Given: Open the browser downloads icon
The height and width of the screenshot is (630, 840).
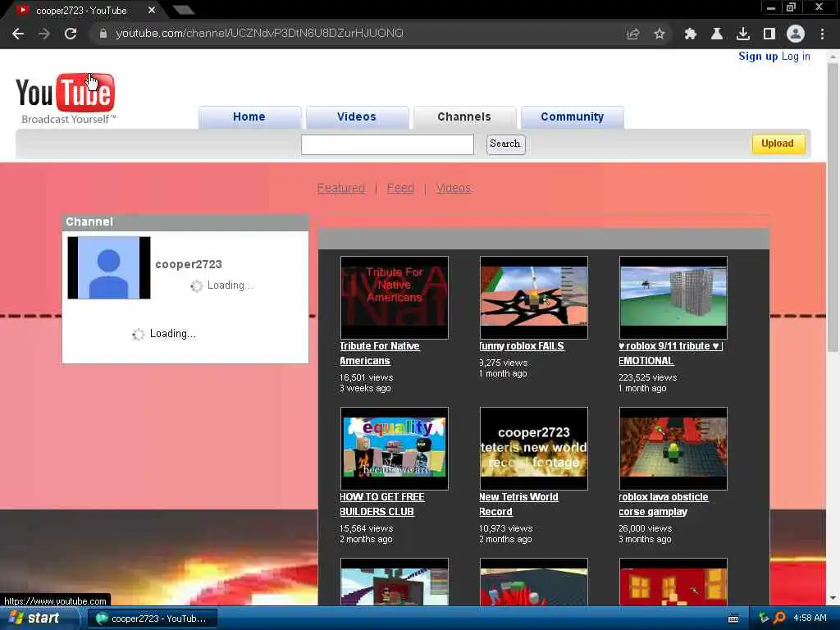Looking at the screenshot, I should [x=743, y=34].
